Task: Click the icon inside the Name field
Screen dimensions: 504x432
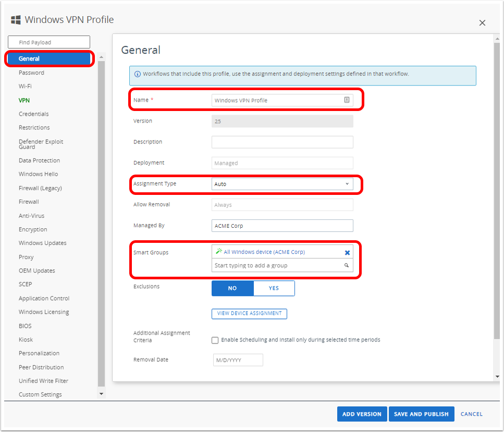Action: point(347,100)
